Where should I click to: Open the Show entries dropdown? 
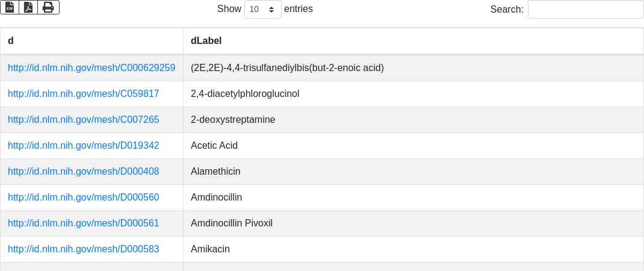coord(262,10)
